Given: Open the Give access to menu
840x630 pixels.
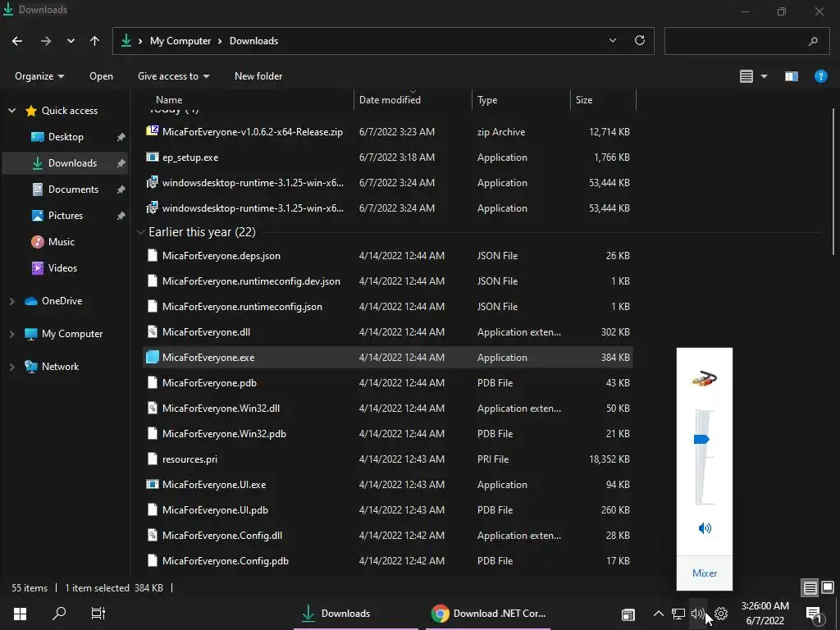Looking at the screenshot, I should coord(173,76).
